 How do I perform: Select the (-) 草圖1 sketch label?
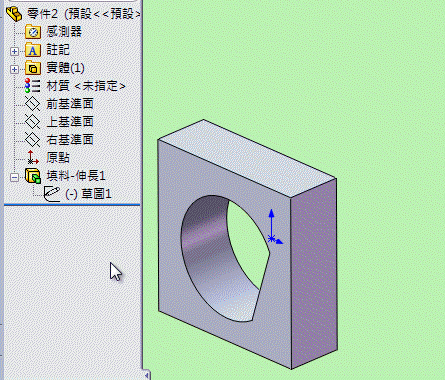coord(88,194)
